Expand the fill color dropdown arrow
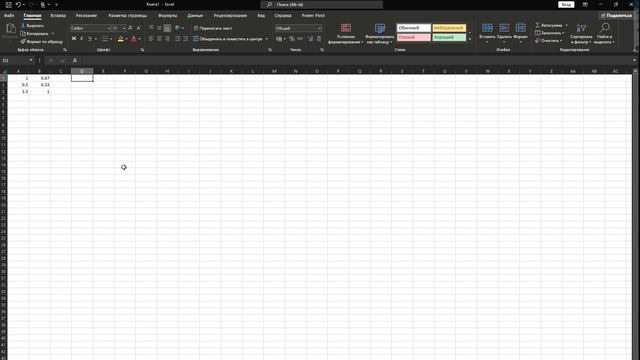This screenshot has height=360, width=640. 126,39
